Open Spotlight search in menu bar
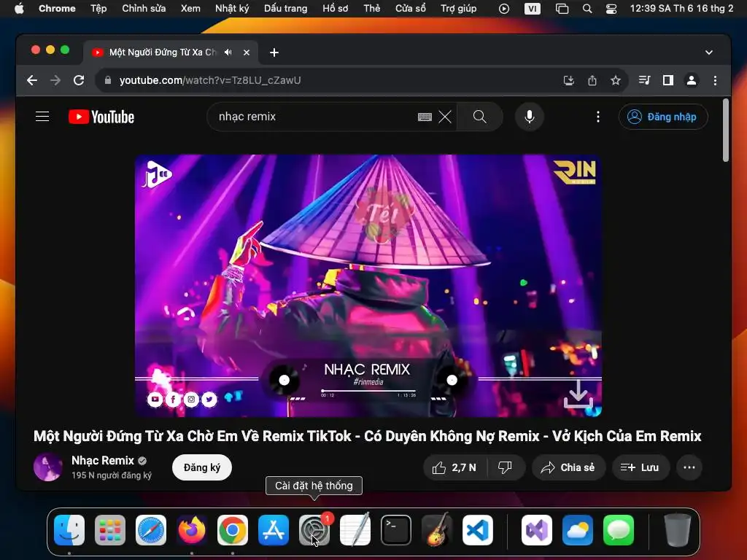The width and height of the screenshot is (747, 560). 587,9
